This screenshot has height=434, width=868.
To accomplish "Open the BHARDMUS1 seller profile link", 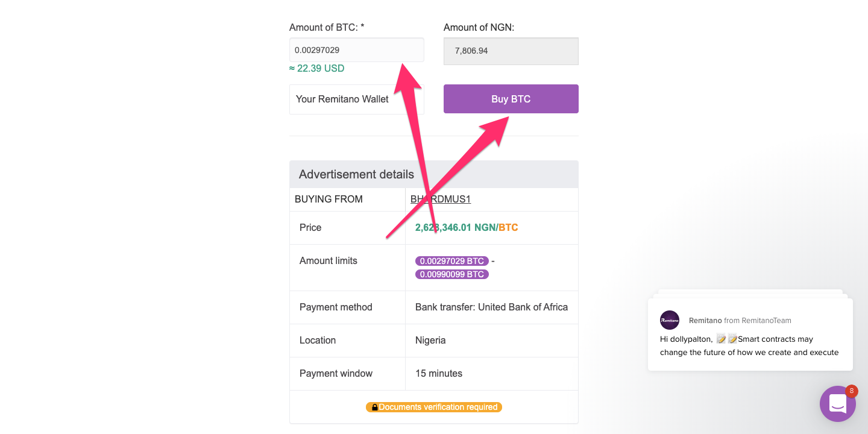I will point(441,199).
